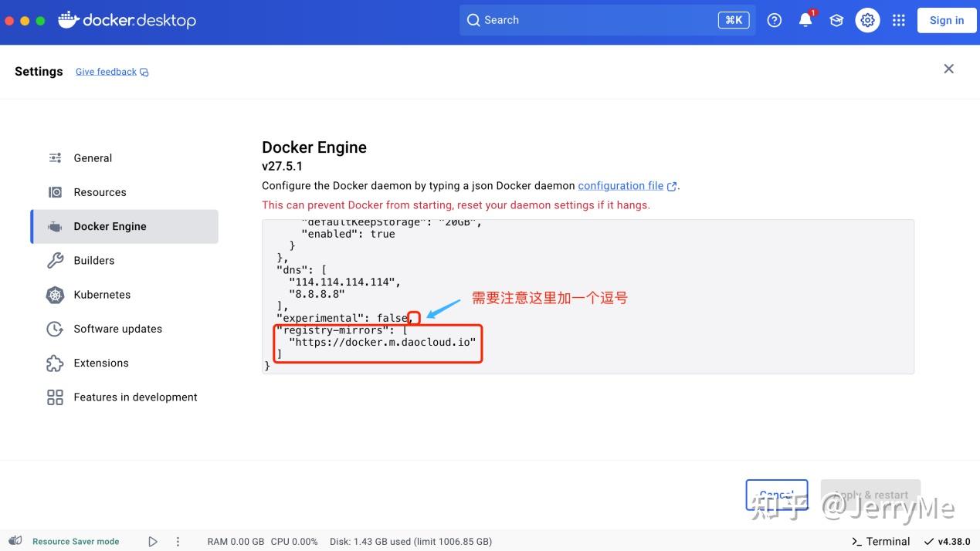
Task: Open the apps grid icon near Sign in
Action: point(898,20)
